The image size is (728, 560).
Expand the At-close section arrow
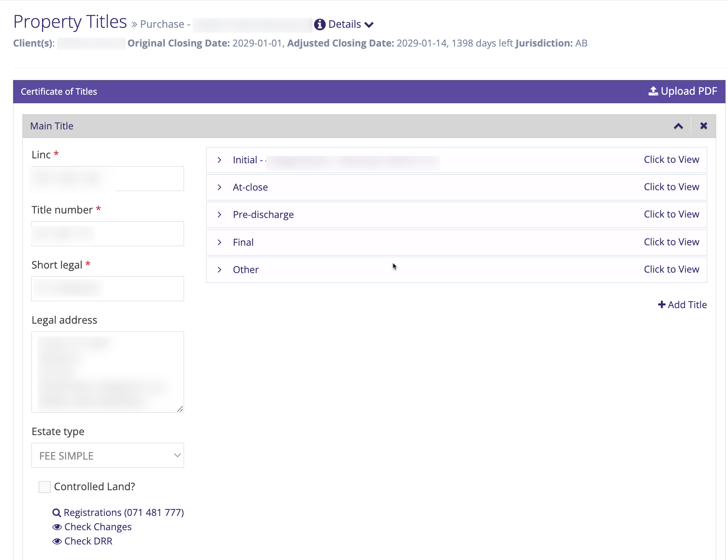[x=220, y=187]
